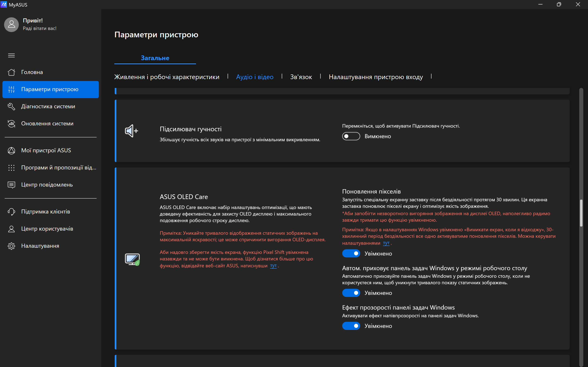This screenshot has height=367, width=588.
Task: Click the vertical scrollbar thumb
Action: pos(581,213)
